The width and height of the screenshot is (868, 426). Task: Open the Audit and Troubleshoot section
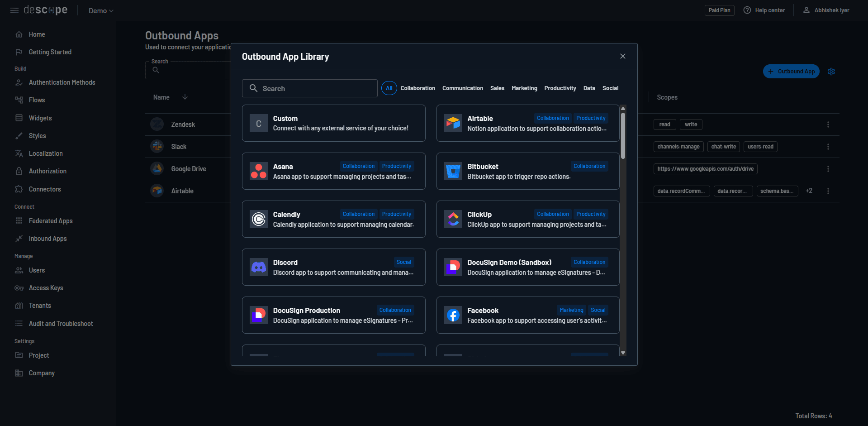click(60, 323)
